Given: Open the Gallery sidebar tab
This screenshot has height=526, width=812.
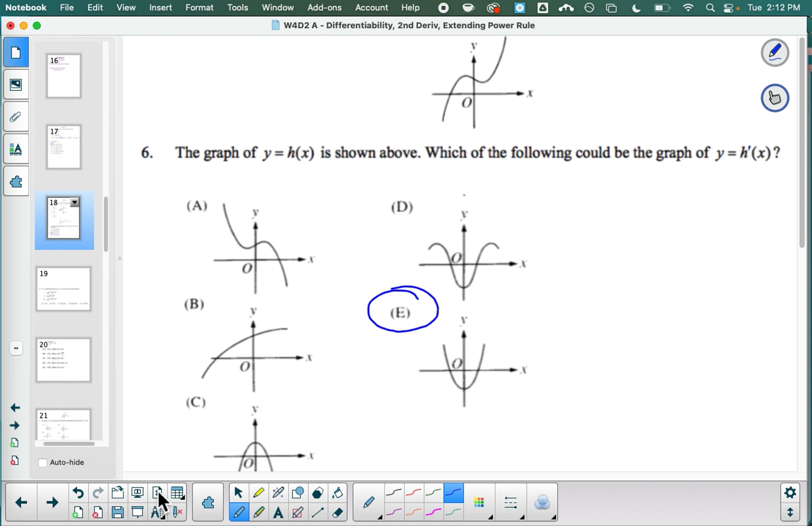Looking at the screenshot, I should pos(16,85).
